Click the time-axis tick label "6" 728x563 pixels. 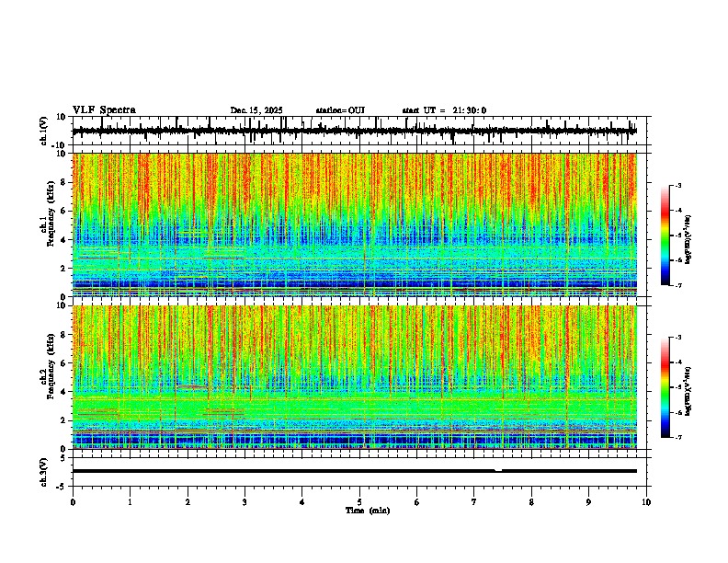417,502
